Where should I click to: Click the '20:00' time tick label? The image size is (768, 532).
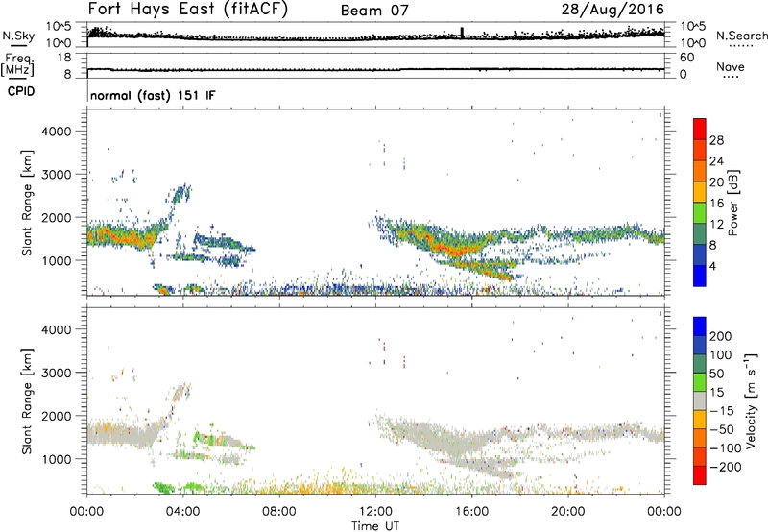(568, 512)
